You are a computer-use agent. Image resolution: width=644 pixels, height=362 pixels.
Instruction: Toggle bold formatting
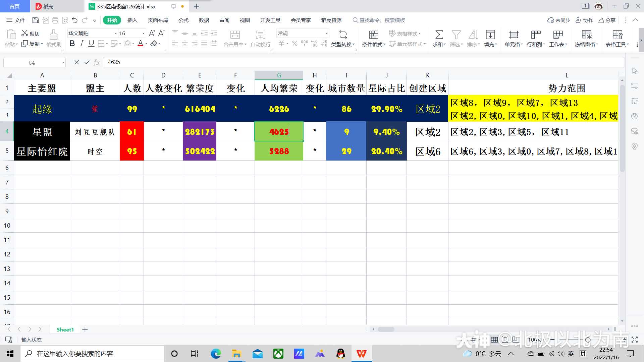point(72,44)
